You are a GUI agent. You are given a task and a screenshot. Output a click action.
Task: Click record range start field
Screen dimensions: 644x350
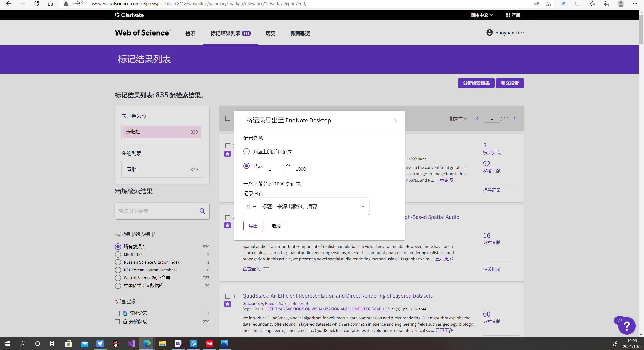(274, 167)
